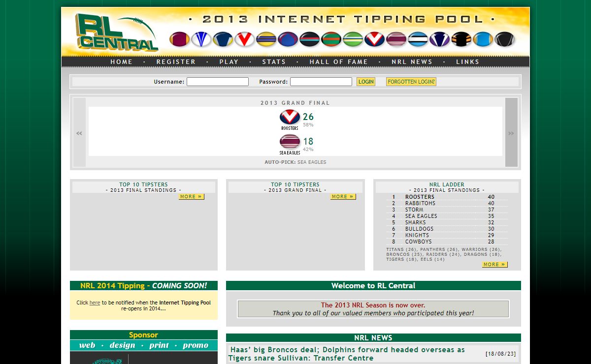This screenshot has height=364, width=591.
Task: Open the LINKS menu item
Action: pos(468,62)
